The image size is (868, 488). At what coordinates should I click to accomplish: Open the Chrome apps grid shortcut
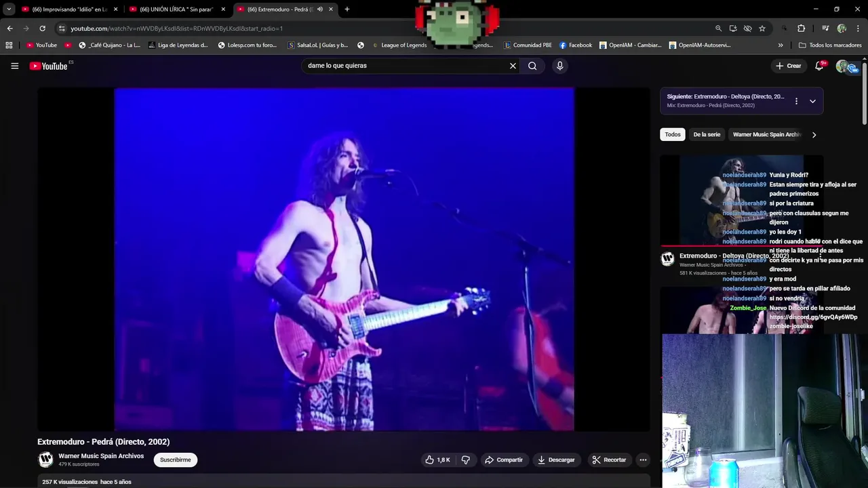tap(9, 45)
